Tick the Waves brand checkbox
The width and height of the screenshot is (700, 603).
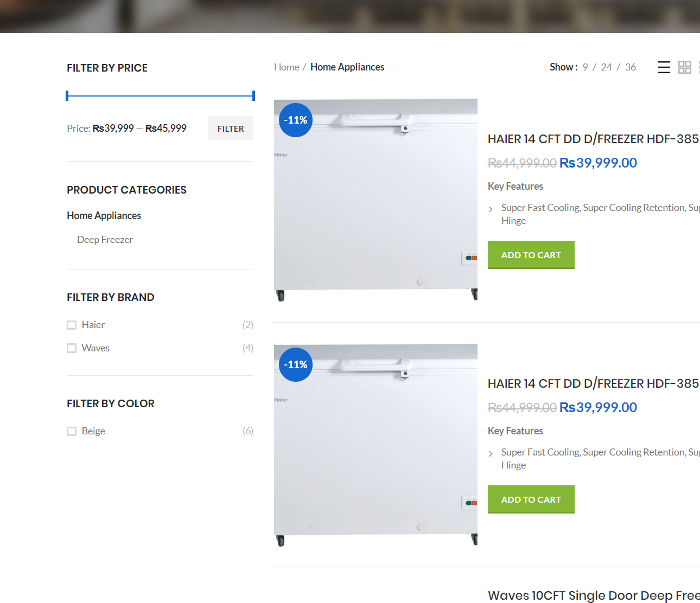click(72, 348)
